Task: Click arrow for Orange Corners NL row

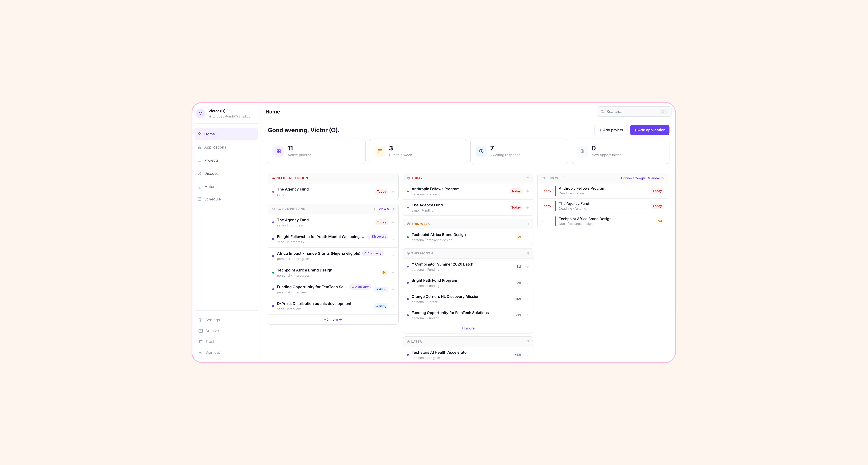Action: pyautogui.click(x=527, y=299)
